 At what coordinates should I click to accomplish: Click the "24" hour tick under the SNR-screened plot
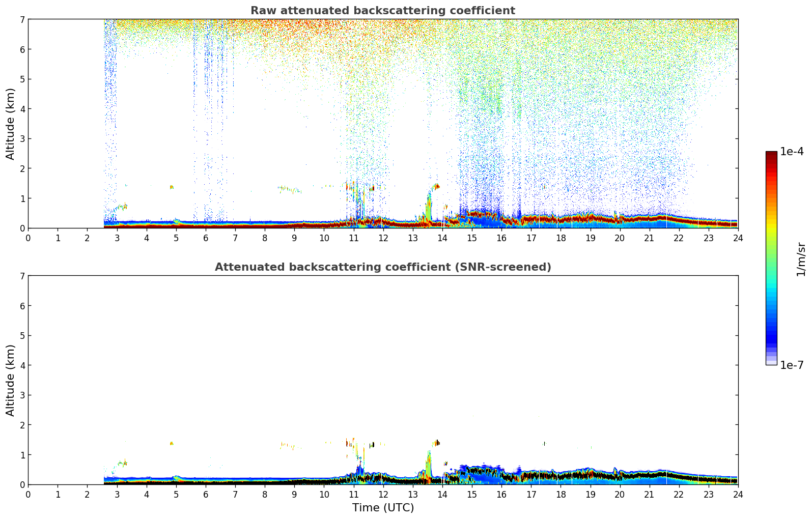[738, 495]
